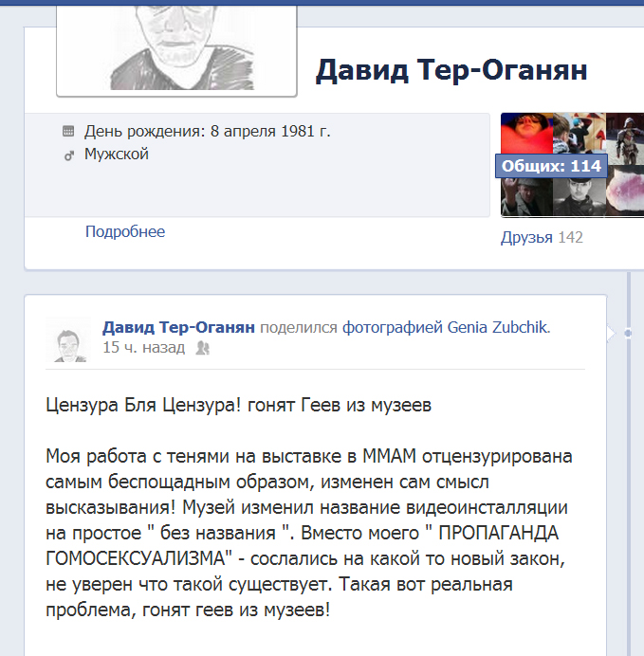This screenshot has height=656, width=644.
Task: Click the timeline dot marker beside post
Action: click(628, 333)
